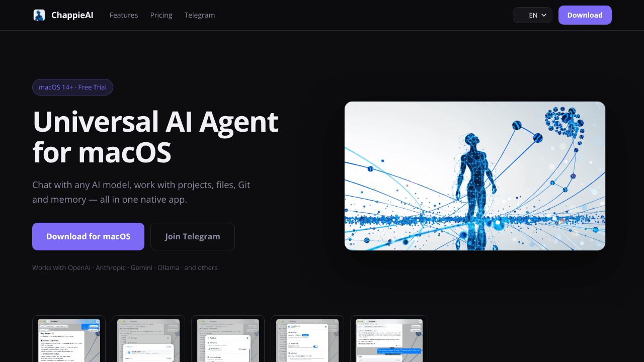
Task: Click the macOS 14+ Free Trial badge
Action: click(72, 87)
